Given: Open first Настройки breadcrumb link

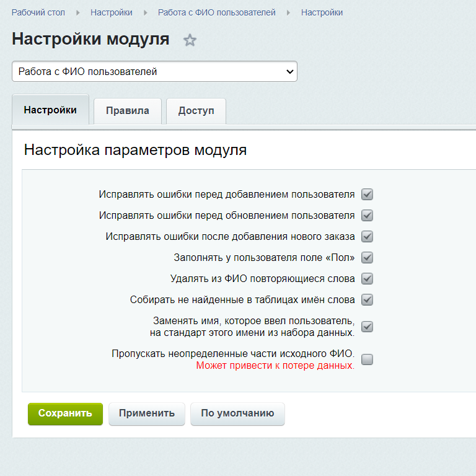Looking at the screenshot, I should 111,12.
